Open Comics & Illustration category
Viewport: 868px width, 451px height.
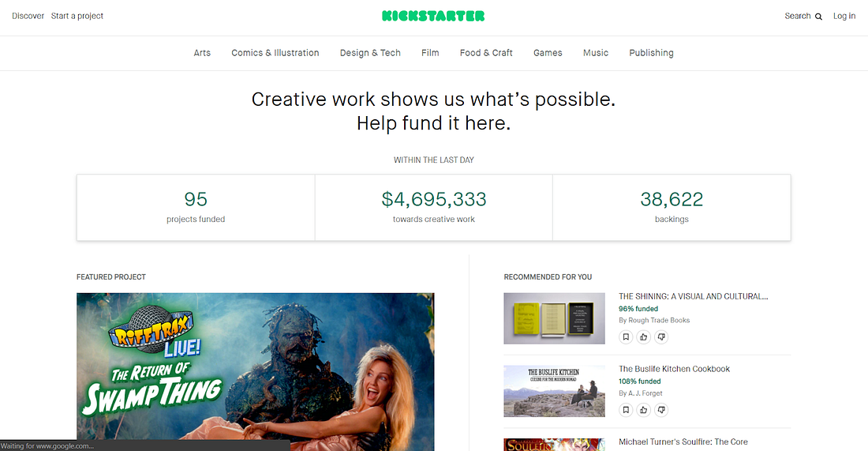[x=275, y=53]
